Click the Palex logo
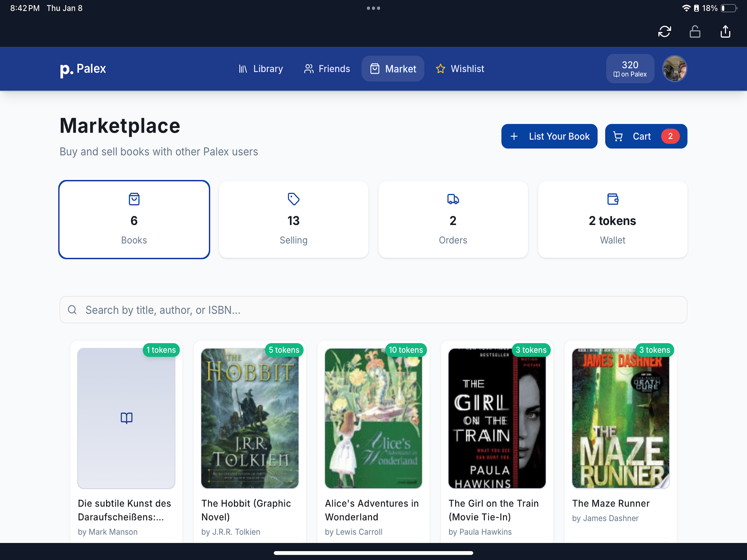Screen dimensions: 747x560 pyautogui.click(x=83, y=69)
